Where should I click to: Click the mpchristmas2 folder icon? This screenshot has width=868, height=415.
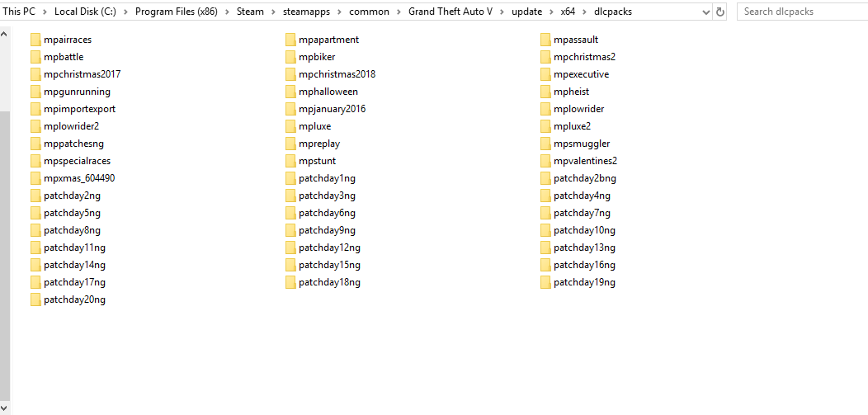coord(545,57)
